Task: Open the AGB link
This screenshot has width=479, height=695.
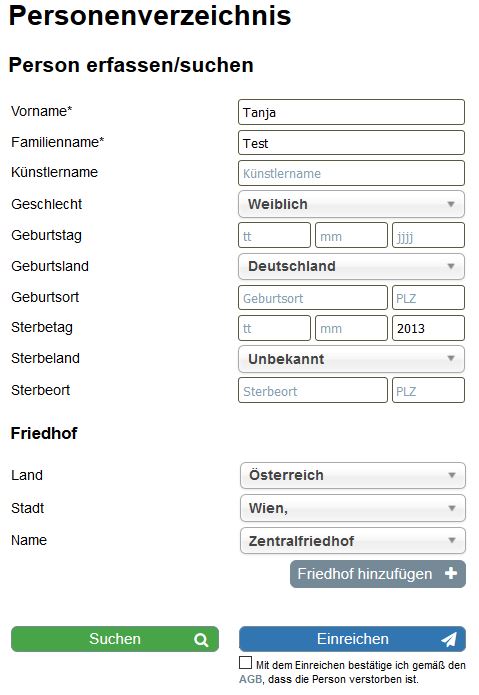Action: 250,679
